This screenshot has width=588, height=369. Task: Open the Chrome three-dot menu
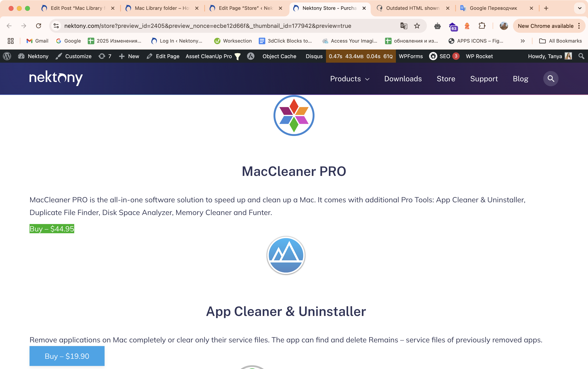579,26
